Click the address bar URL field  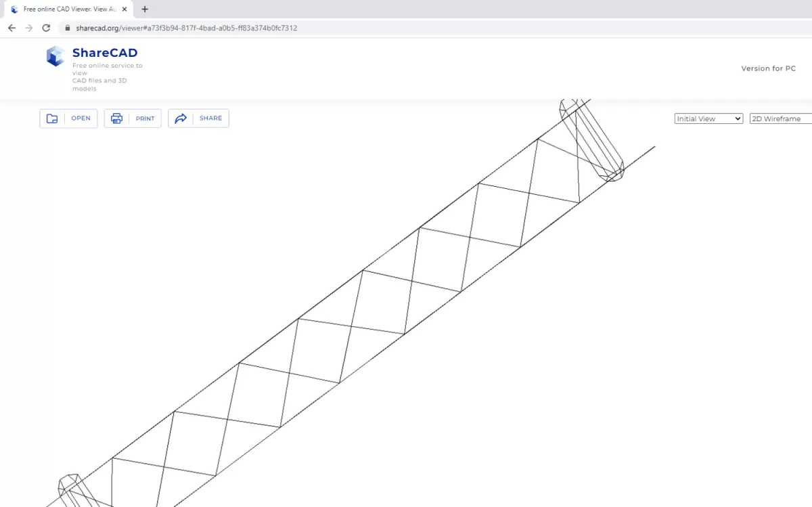pos(436,28)
